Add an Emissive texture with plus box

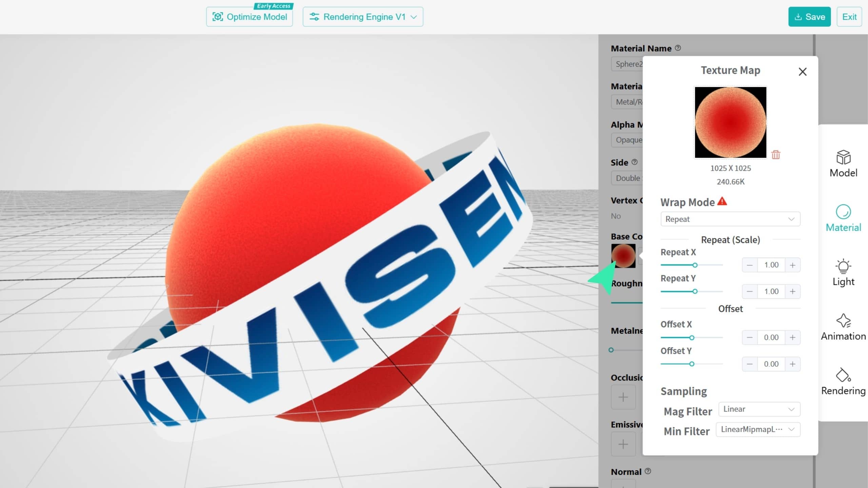pyautogui.click(x=623, y=444)
